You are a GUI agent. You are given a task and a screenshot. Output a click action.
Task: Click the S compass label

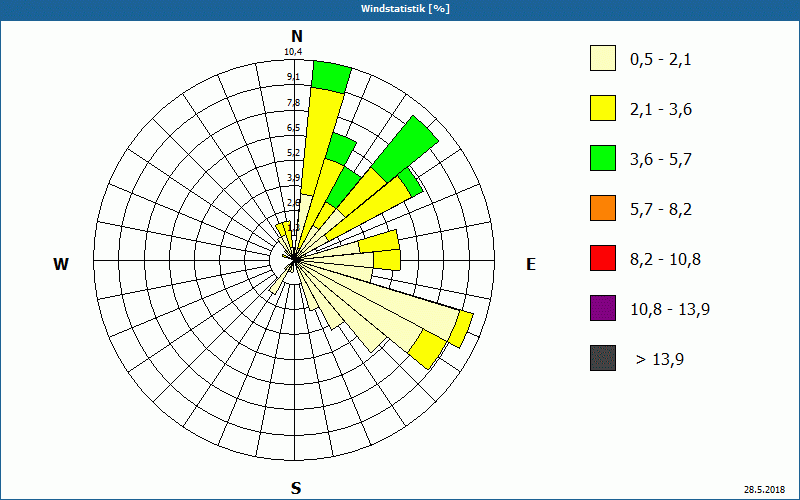point(296,488)
